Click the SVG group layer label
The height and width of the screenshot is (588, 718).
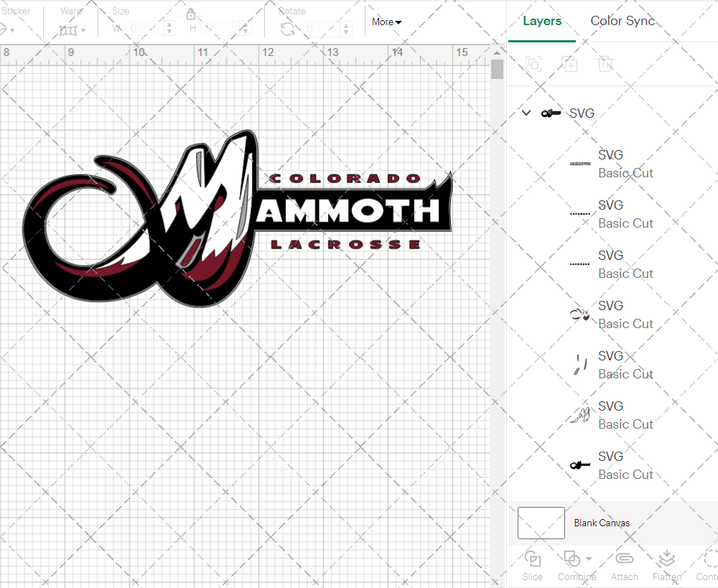pyautogui.click(x=582, y=113)
